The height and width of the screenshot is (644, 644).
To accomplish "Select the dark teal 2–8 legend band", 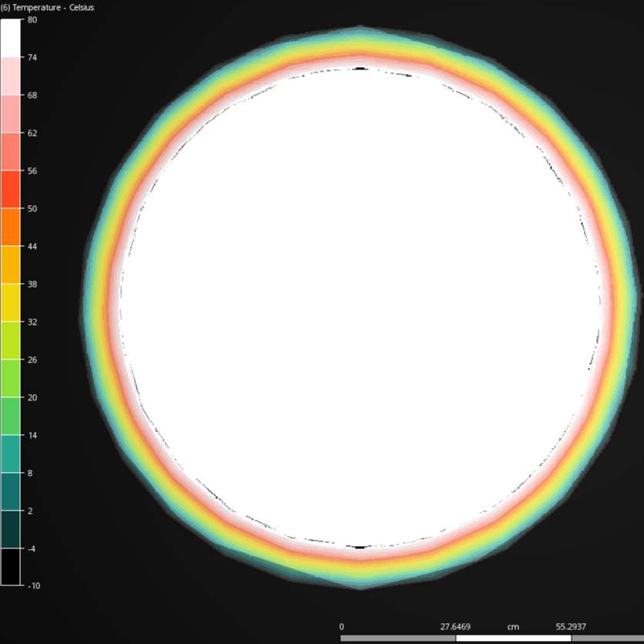I will [10, 491].
